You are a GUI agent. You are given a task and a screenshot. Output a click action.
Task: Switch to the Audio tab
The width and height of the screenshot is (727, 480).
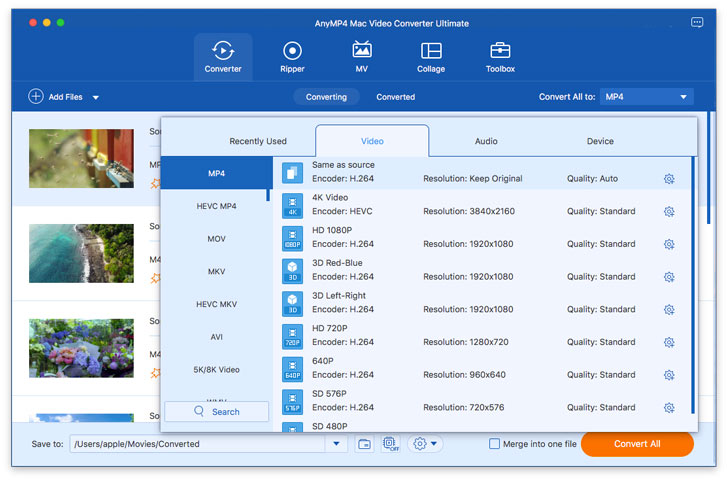tap(486, 141)
